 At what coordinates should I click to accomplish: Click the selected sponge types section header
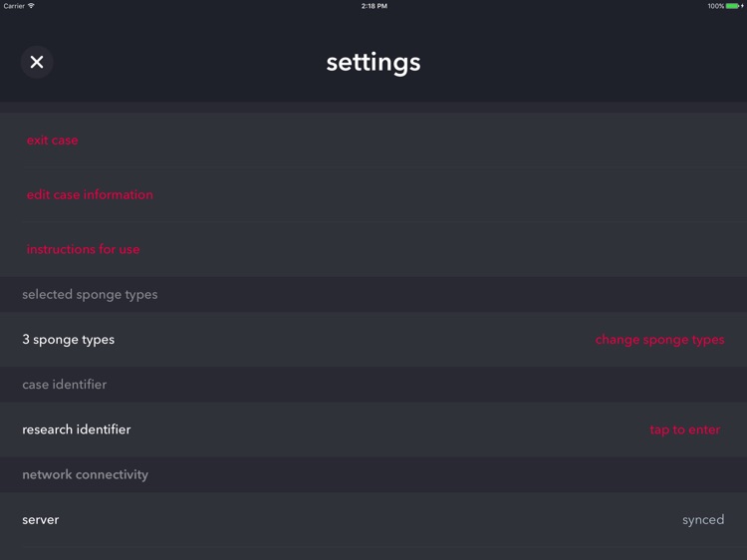coord(90,295)
